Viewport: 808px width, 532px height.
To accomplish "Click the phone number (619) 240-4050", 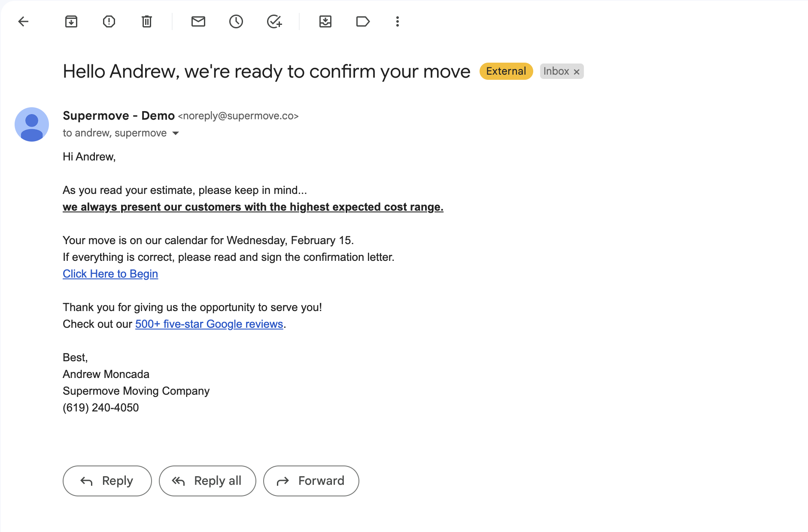I will point(101,408).
